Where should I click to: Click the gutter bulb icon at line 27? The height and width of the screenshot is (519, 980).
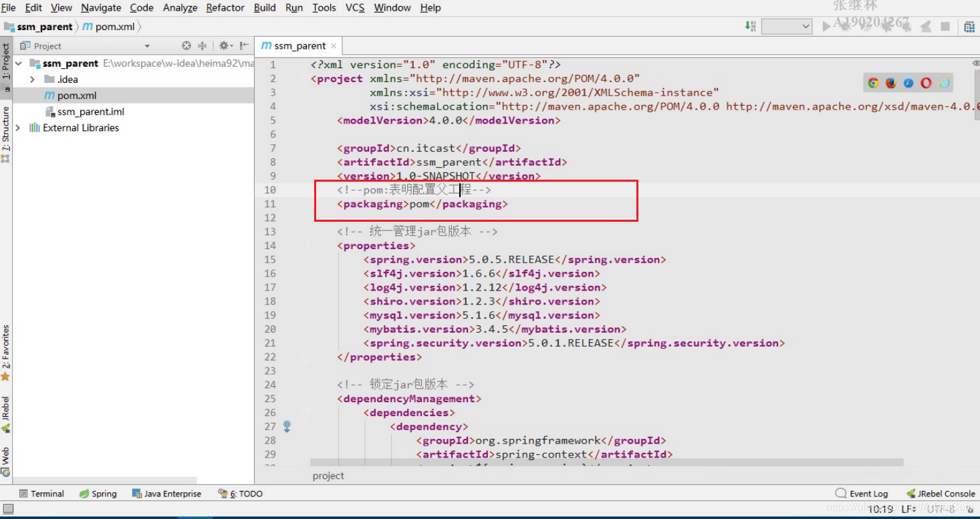point(287,426)
